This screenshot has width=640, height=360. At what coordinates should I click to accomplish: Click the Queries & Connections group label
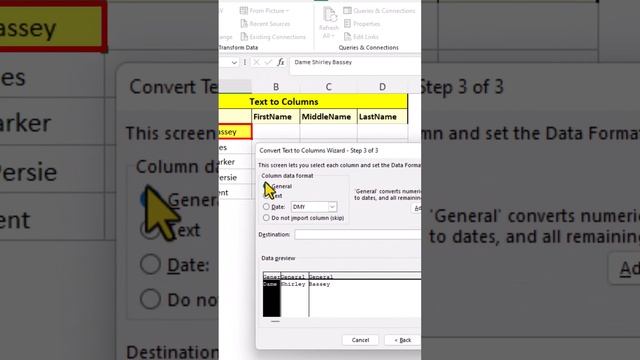(x=369, y=48)
